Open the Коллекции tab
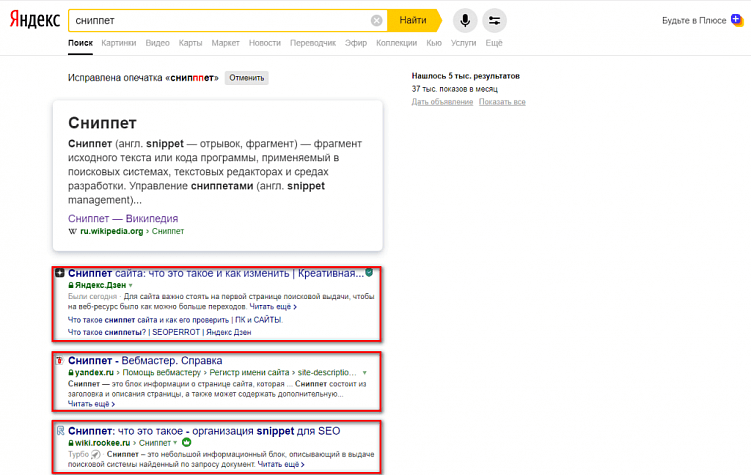 pos(397,43)
